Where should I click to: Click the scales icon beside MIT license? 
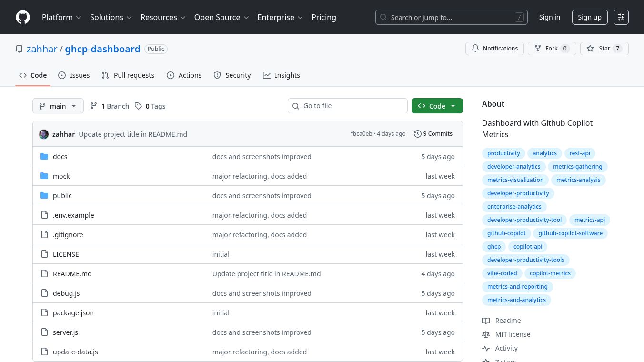[486, 334]
